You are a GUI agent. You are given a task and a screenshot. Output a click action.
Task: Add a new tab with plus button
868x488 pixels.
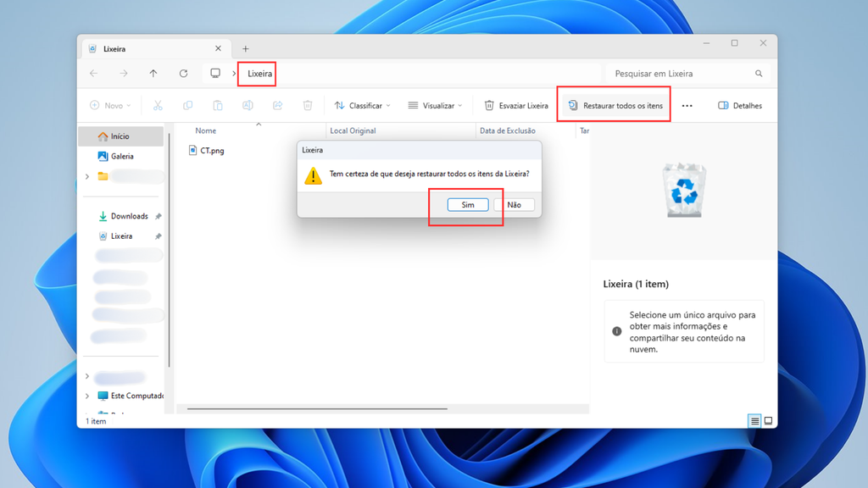[x=245, y=48]
